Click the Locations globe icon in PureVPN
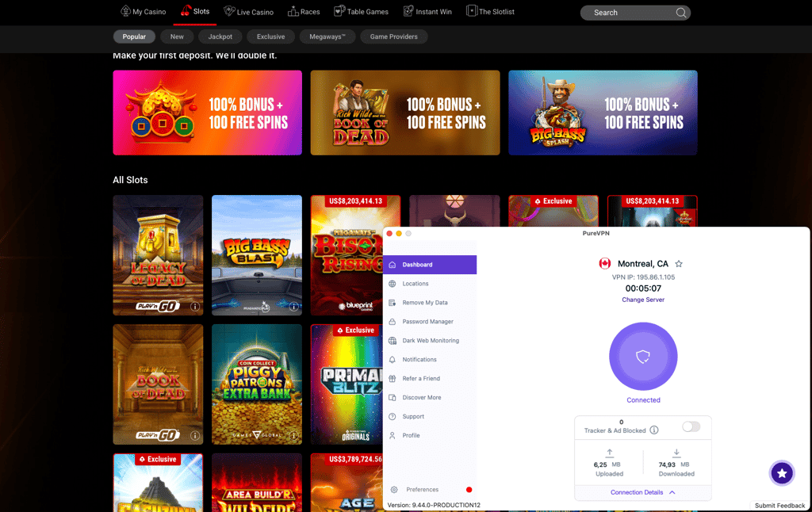Image resolution: width=812 pixels, height=512 pixels. (392, 284)
